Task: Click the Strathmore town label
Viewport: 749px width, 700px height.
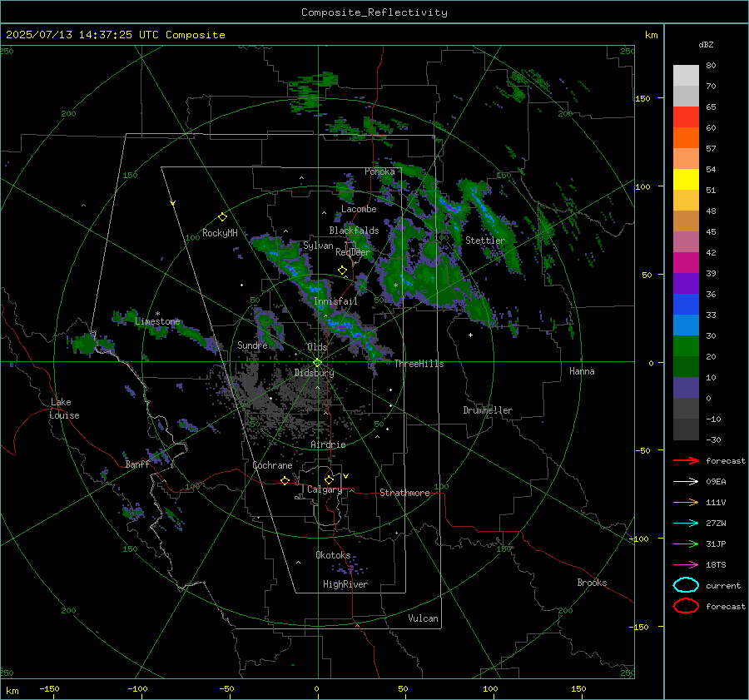Action: point(404,493)
